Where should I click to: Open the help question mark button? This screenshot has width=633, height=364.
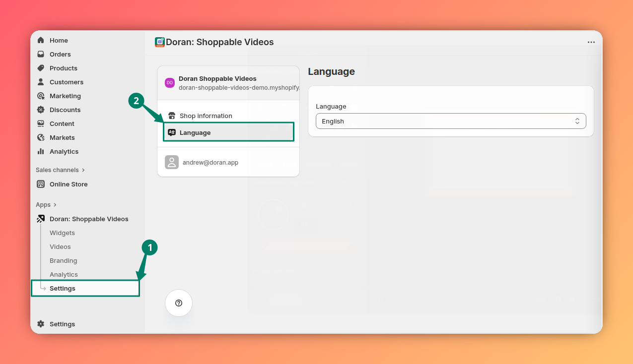[x=179, y=303]
